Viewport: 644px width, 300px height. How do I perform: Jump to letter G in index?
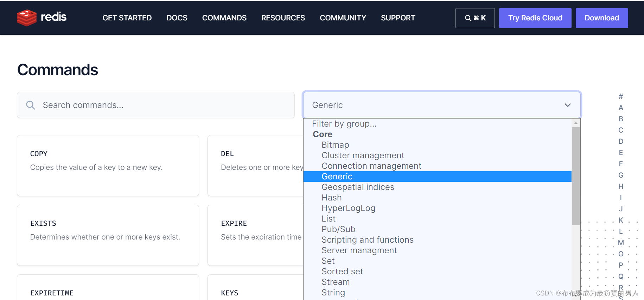pos(621,175)
